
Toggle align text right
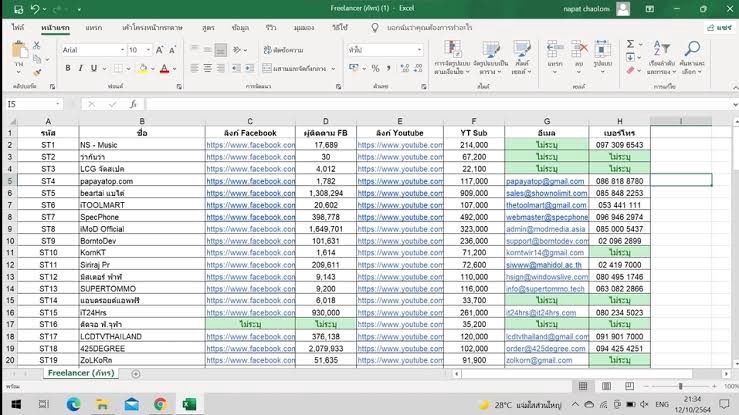tap(221, 69)
